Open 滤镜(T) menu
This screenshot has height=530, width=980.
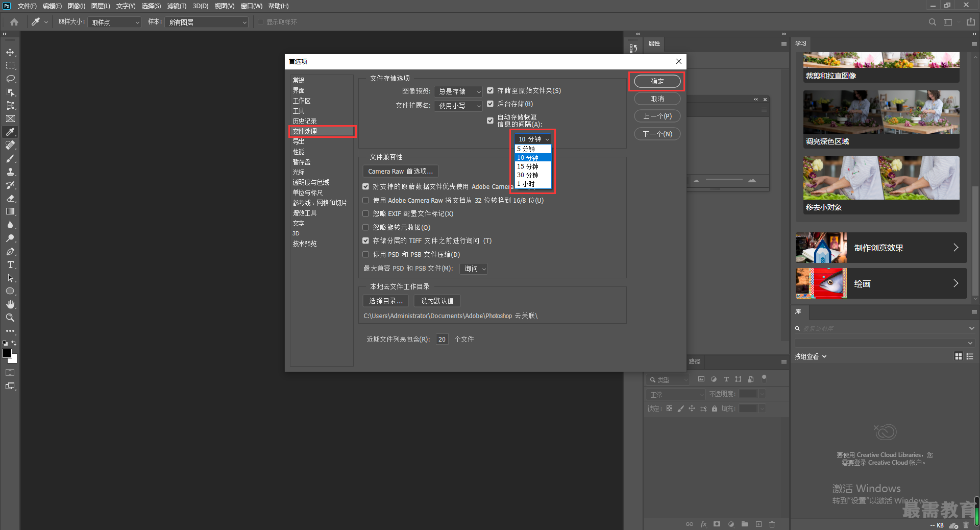(x=177, y=6)
